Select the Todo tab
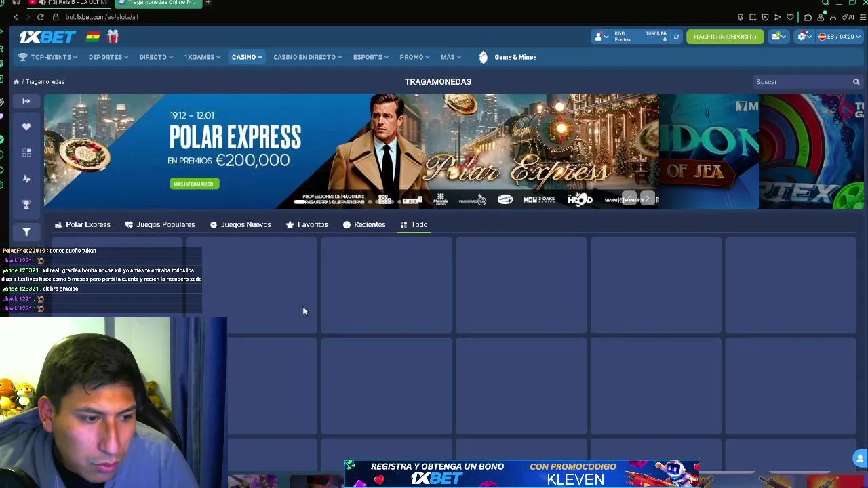868x488 pixels. point(414,225)
